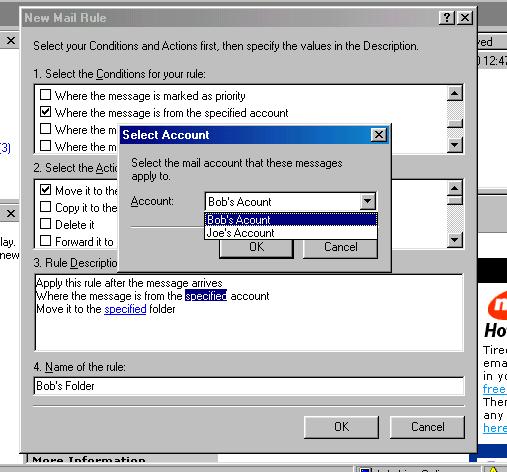The height and width of the screenshot is (472, 507).
Task: Click the down arrow of the Conditions list scrollbar
Action: pyautogui.click(x=455, y=145)
